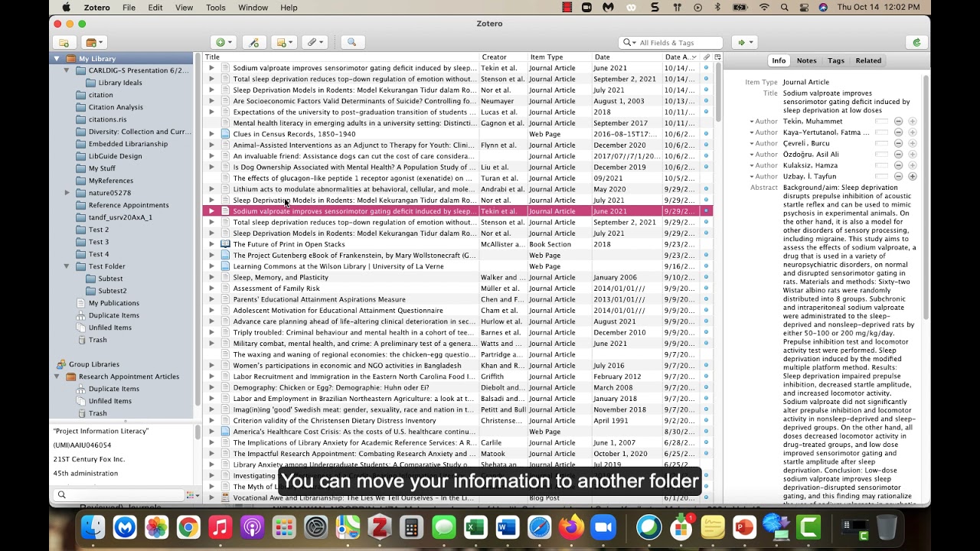Expand the Clues in Census Records item

tap(212, 134)
